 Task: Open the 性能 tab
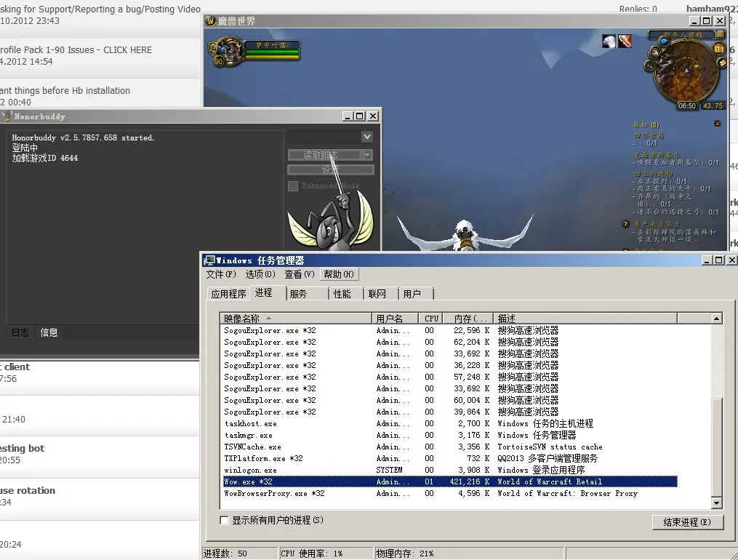pos(346,294)
